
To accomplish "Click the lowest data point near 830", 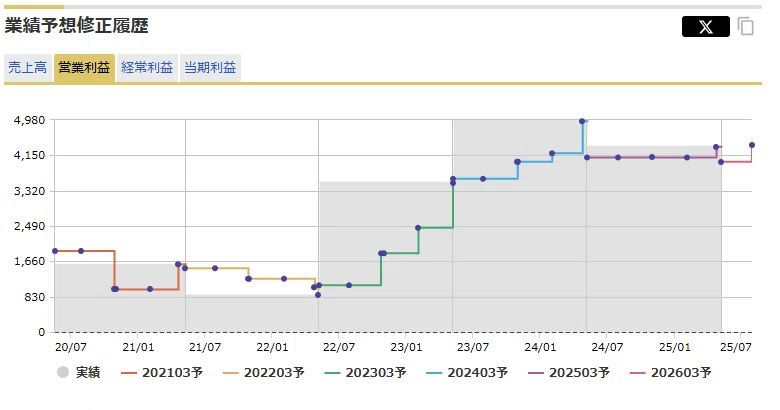I will (x=318, y=295).
